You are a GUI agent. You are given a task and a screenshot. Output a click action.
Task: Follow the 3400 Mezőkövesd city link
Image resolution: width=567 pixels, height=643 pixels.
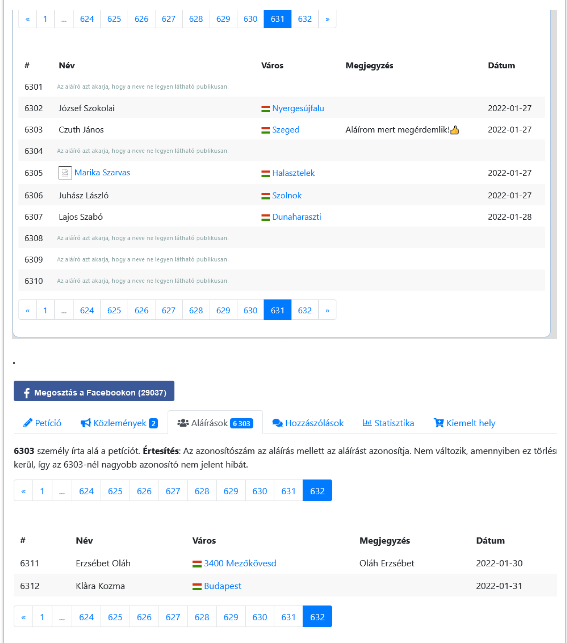pyautogui.click(x=240, y=563)
